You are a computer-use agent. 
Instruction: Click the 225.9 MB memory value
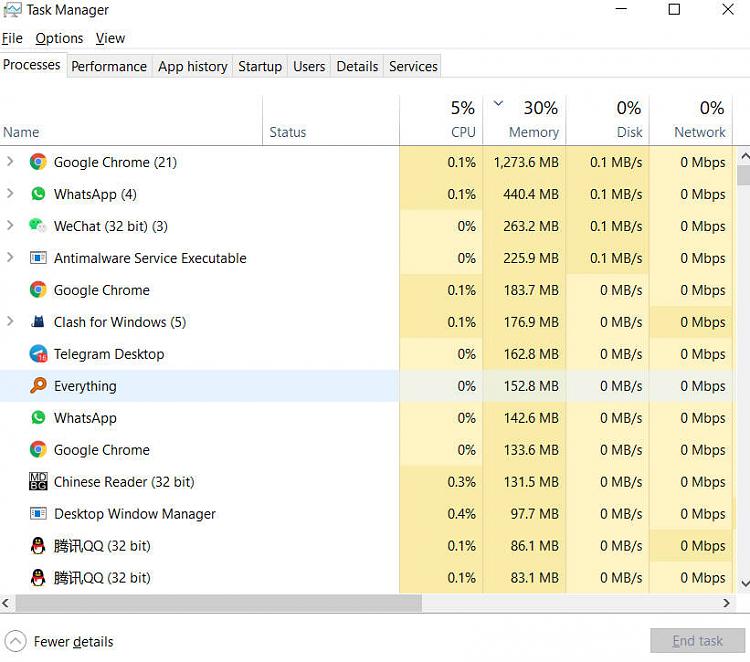pyautogui.click(x=531, y=258)
